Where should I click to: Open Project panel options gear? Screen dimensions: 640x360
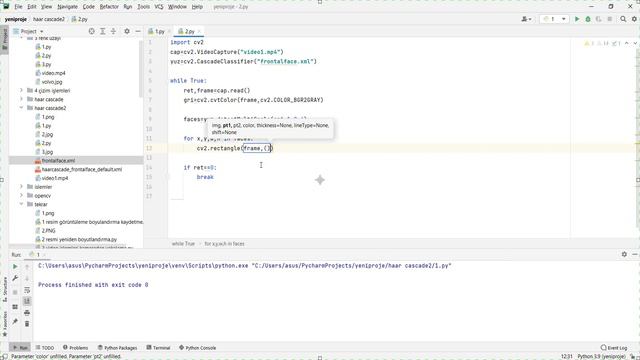click(127, 31)
